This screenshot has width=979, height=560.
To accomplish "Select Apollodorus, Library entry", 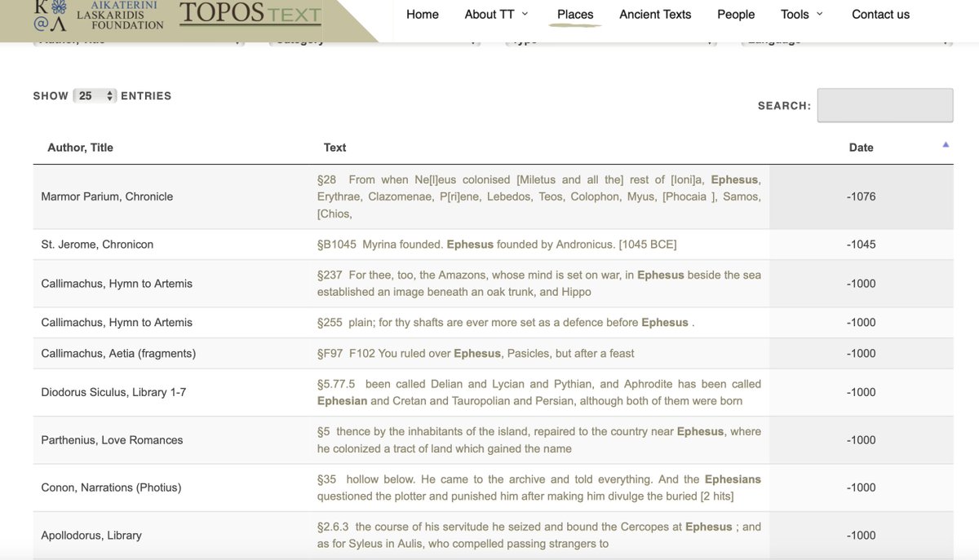I will 91,536.
